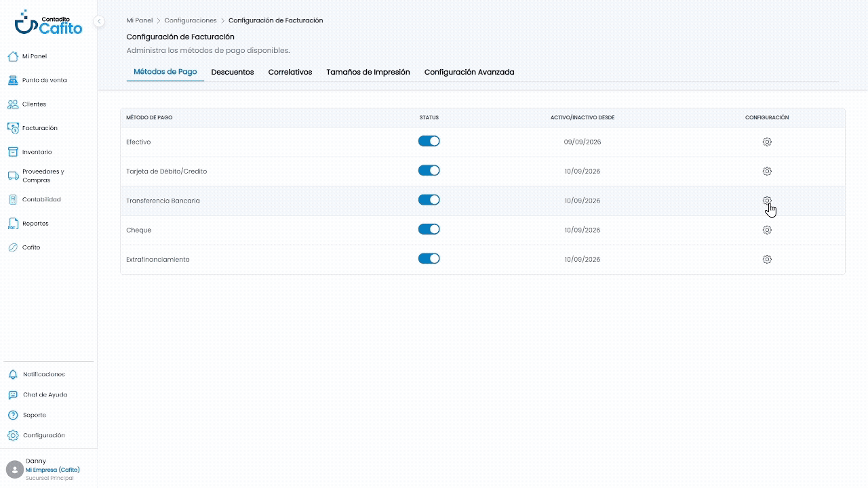868x488 pixels.
Task: Disable the Efectivo payment method toggle
Action: (429, 141)
